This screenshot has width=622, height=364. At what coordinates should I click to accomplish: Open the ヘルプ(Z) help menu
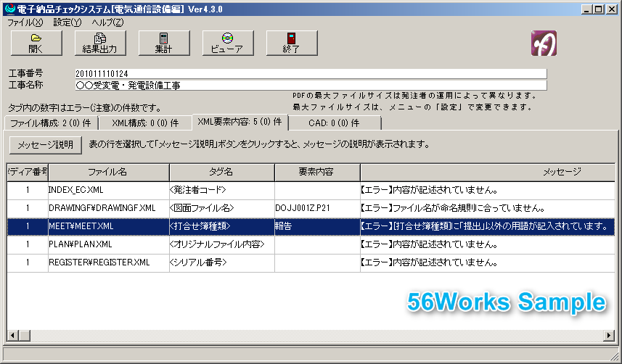(x=107, y=22)
